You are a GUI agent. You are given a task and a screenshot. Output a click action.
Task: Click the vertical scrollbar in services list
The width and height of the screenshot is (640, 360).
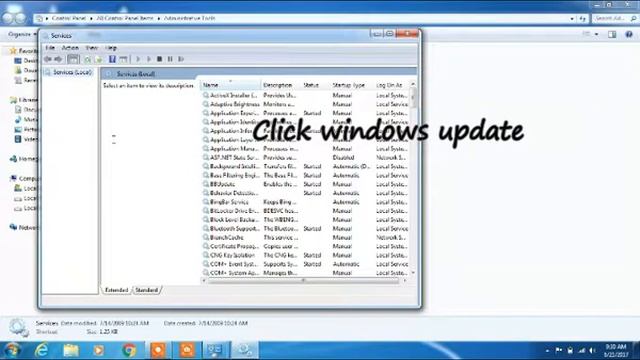point(413,98)
